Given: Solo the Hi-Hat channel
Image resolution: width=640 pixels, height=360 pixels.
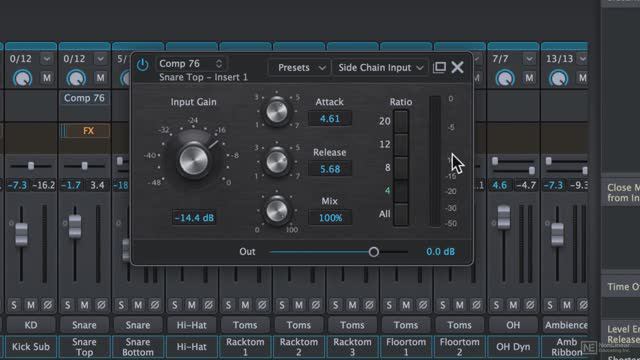Looking at the screenshot, I should (175, 305).
